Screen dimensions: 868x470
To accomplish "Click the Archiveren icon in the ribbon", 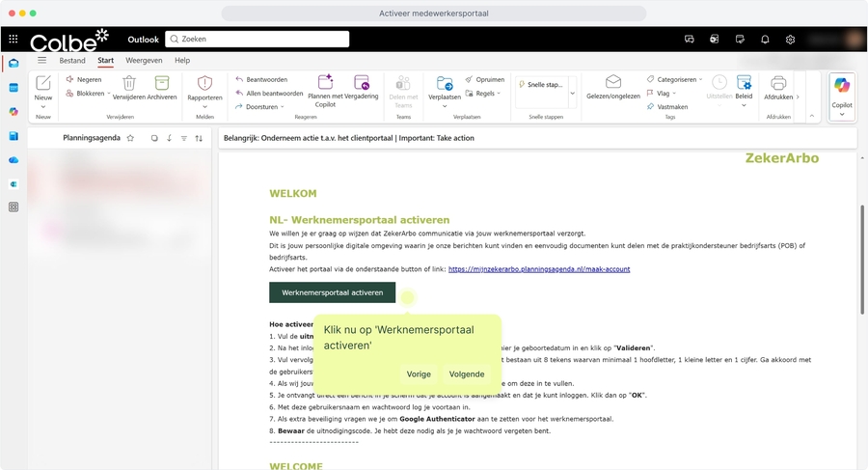I will [x=162, y=85].
